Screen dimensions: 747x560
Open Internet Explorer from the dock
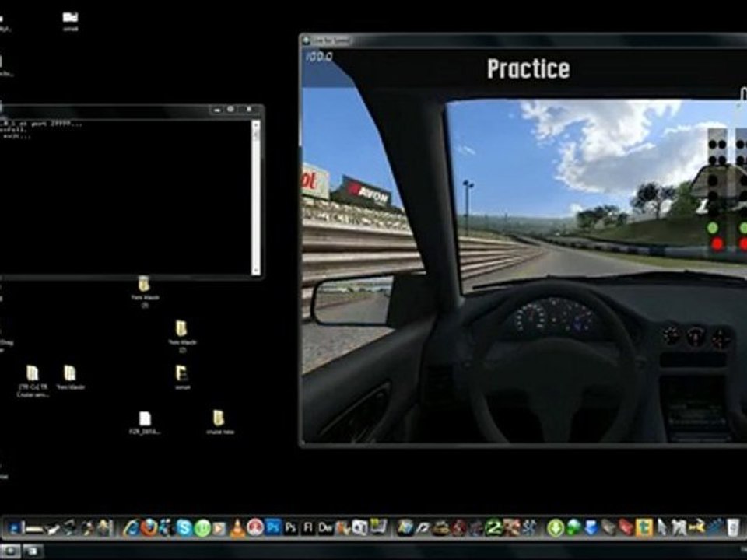coord(131,527)
